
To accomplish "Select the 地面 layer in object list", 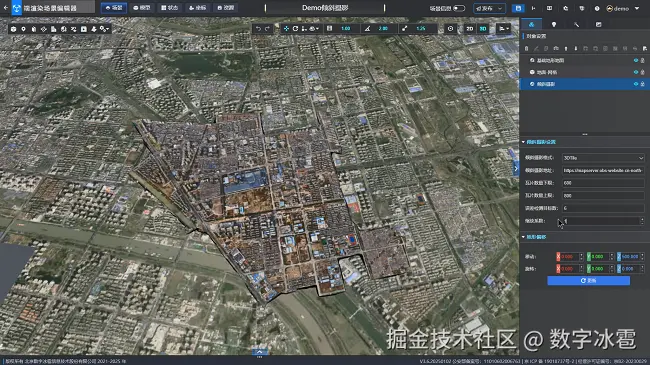I will pyautogui.click(x=585, y=72).
